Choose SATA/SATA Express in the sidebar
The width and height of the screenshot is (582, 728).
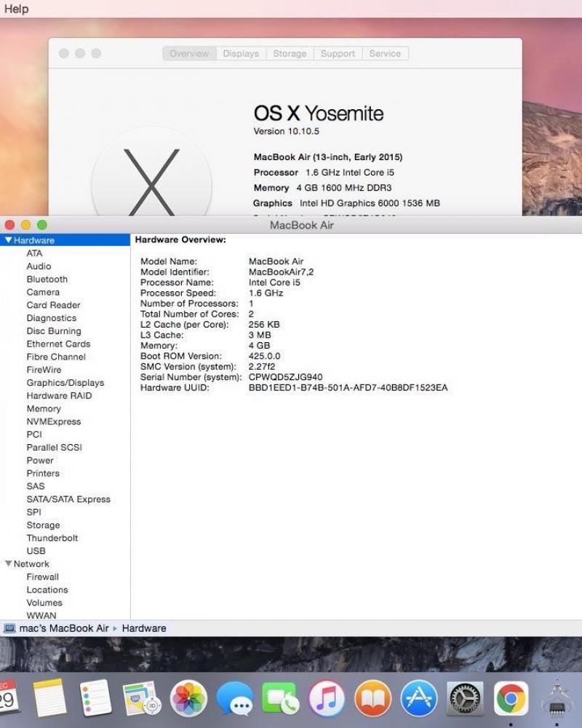pos(68,499)
